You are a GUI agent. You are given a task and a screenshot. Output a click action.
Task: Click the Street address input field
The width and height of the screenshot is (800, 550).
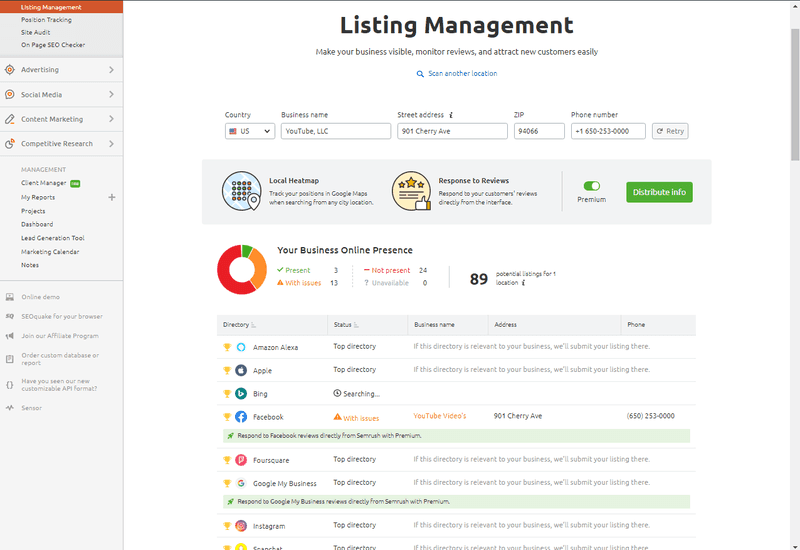pos(453,131)
